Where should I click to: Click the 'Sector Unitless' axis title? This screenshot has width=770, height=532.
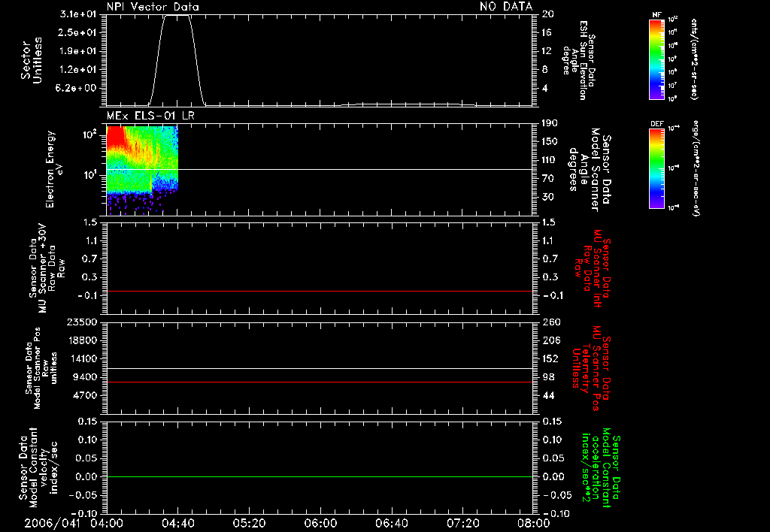[32, 60]
